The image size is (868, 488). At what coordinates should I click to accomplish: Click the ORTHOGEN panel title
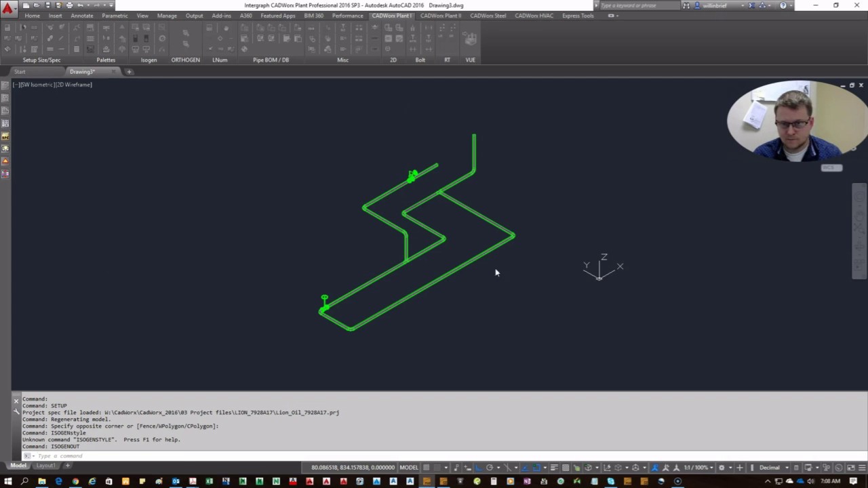(x=185, y=60)
